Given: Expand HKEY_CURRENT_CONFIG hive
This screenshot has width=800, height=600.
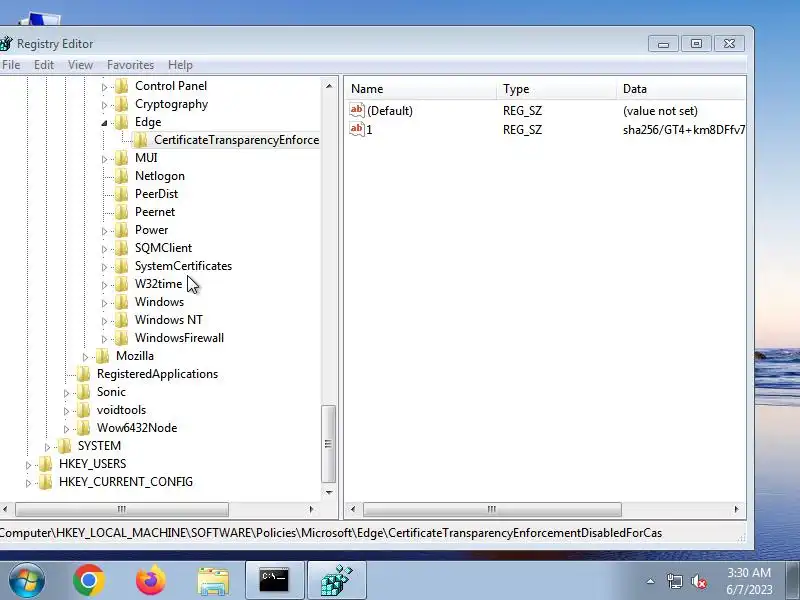Looking at the screenshot, I should pyautogui.click(x=29, y=483).
